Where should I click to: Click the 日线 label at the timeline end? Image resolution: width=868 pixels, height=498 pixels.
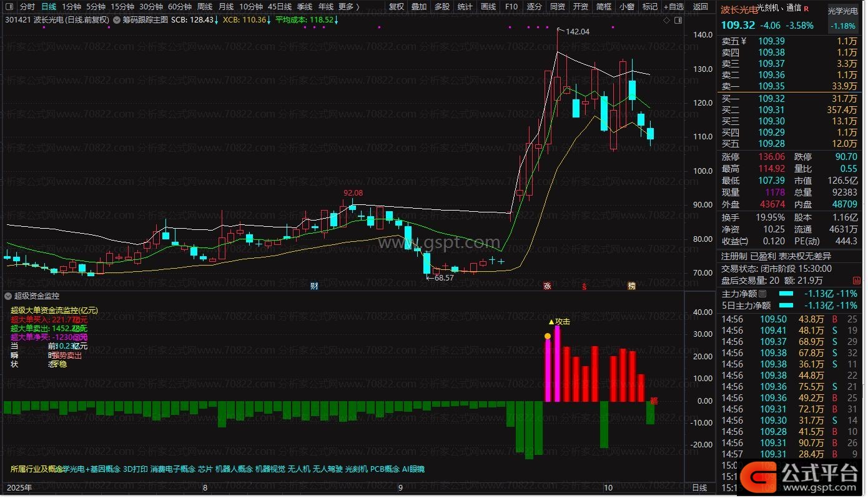699,487
